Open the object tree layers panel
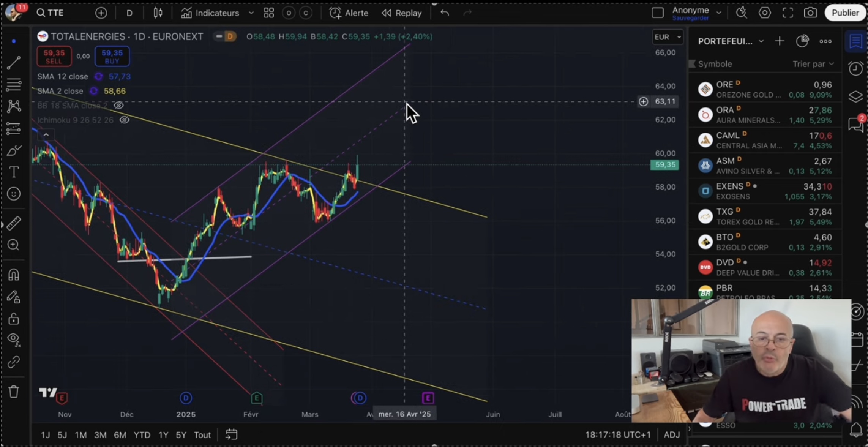 point(855,96)
